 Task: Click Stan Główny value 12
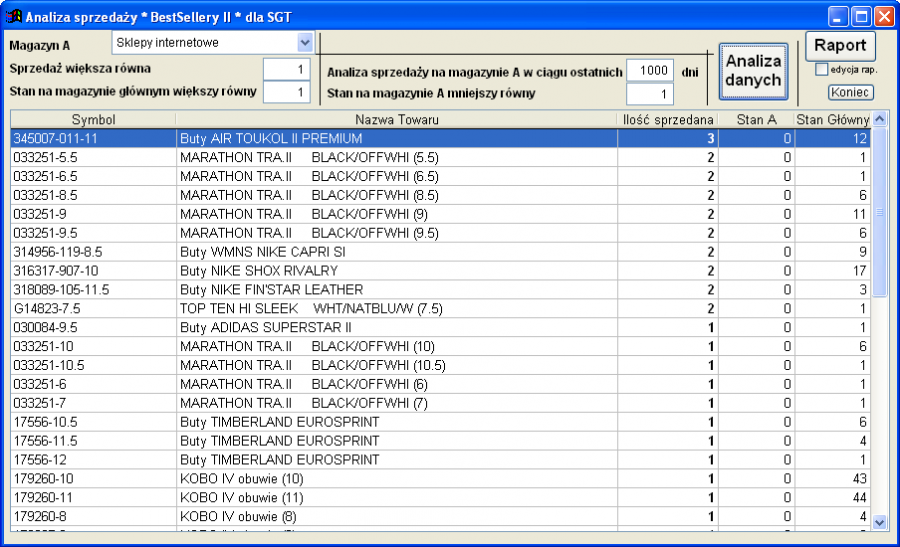[x=859, y=139]
